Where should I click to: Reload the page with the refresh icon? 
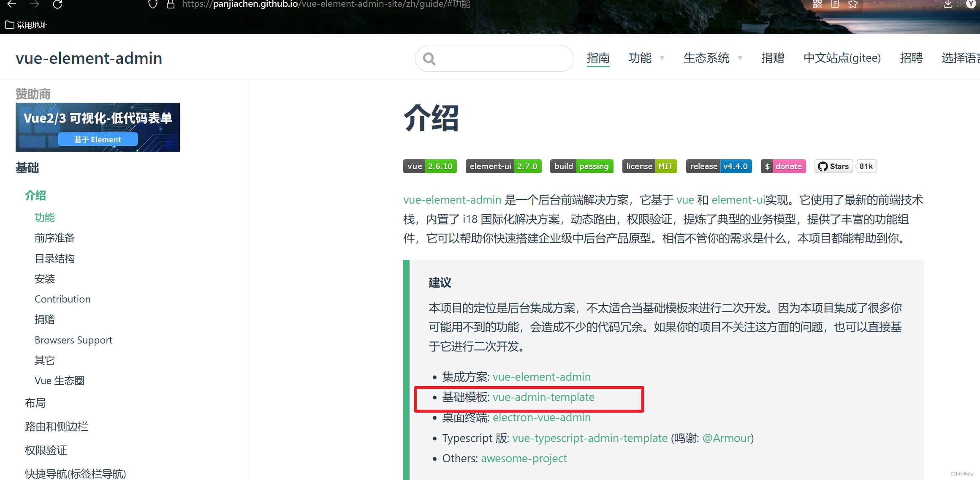[x=57, y=4]
